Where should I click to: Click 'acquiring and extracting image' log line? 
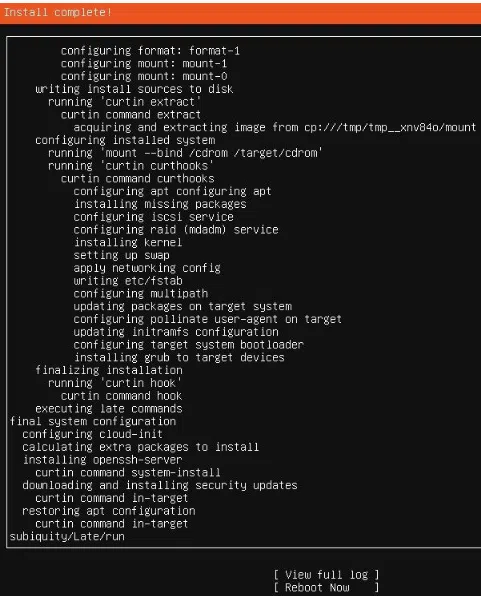[275, 127]
